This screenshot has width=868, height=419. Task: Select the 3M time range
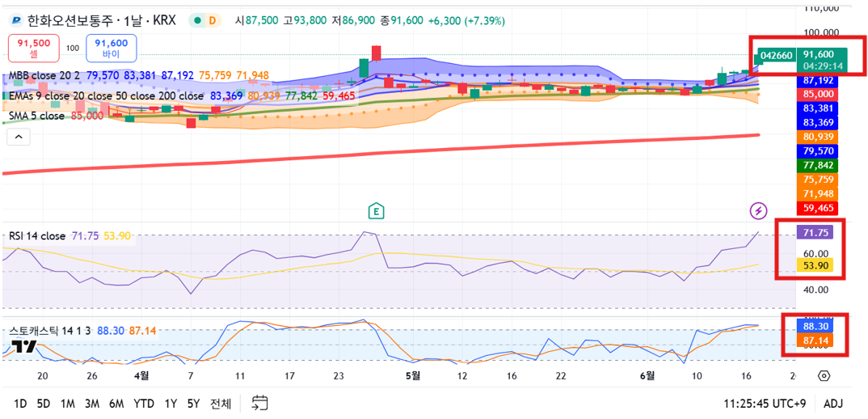(92, 404)
